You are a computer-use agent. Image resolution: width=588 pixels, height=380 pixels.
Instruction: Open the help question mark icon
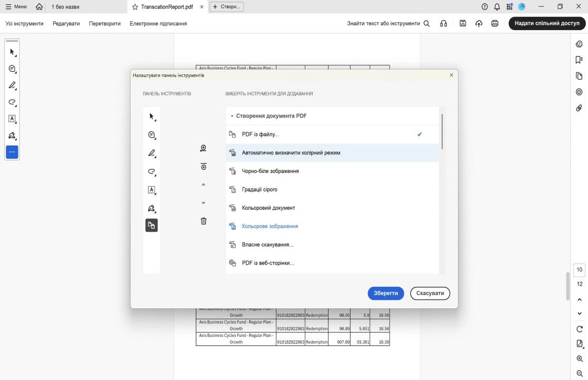484,7
